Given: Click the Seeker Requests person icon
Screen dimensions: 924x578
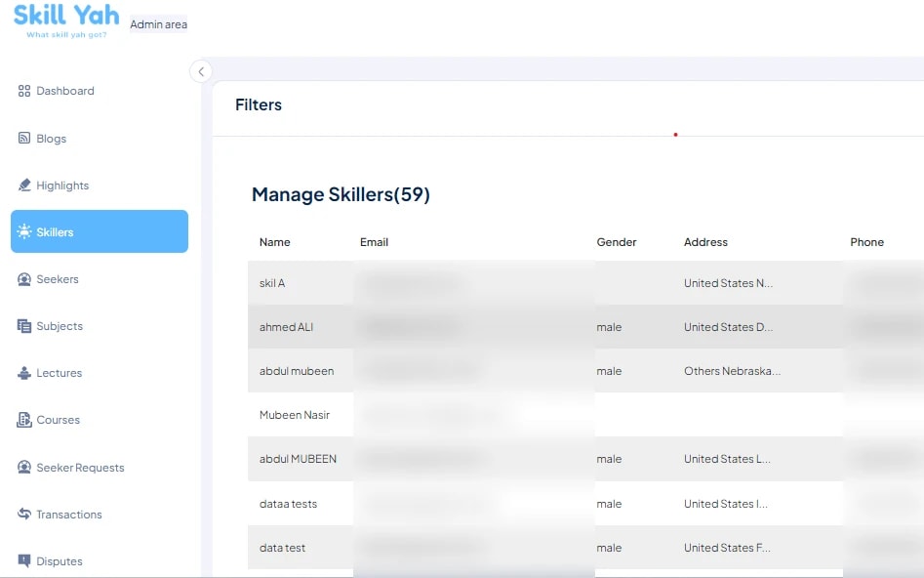Looking at the screenshot, I should 24,467.
